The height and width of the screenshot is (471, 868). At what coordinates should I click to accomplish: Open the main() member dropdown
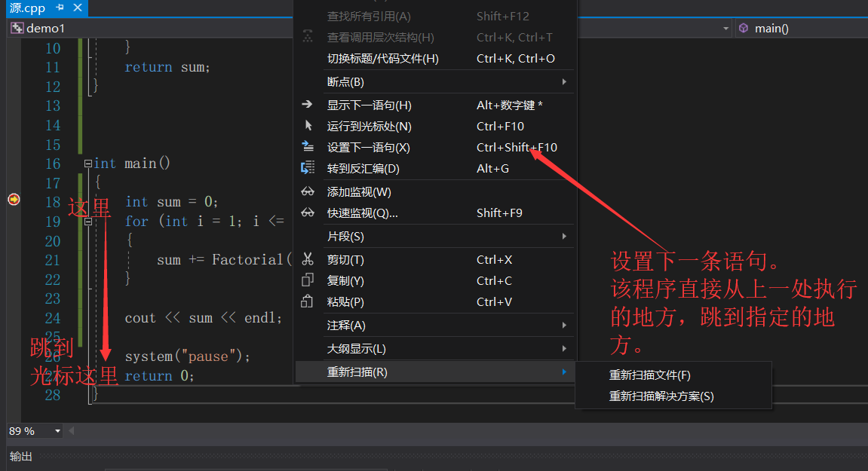tap(801, 28)
